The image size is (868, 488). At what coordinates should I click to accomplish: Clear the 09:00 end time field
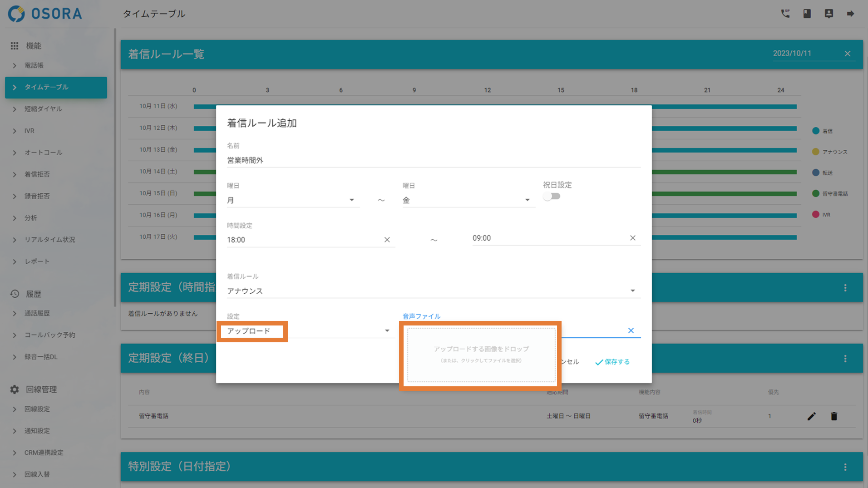tap(632, 238)
